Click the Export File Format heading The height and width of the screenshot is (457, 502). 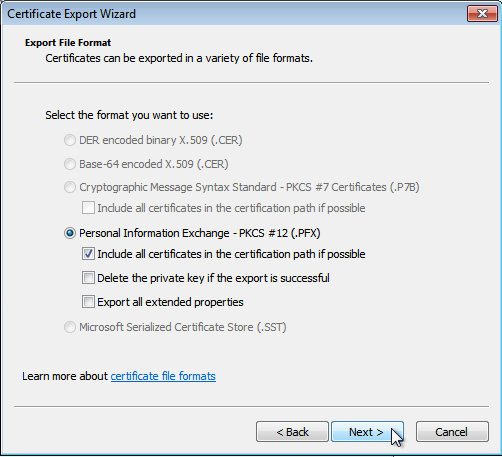coord(68,43)
